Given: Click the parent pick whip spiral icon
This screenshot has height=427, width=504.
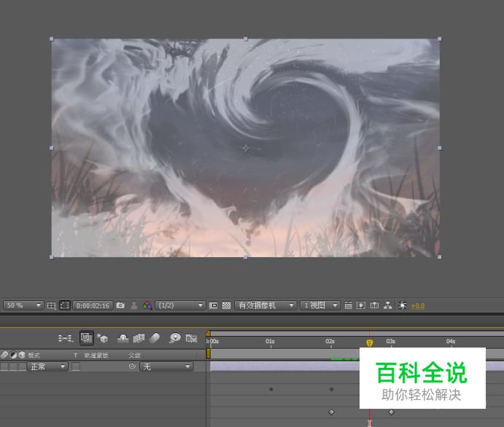Looking at the screenshot, I should click(x=132, y=366).
